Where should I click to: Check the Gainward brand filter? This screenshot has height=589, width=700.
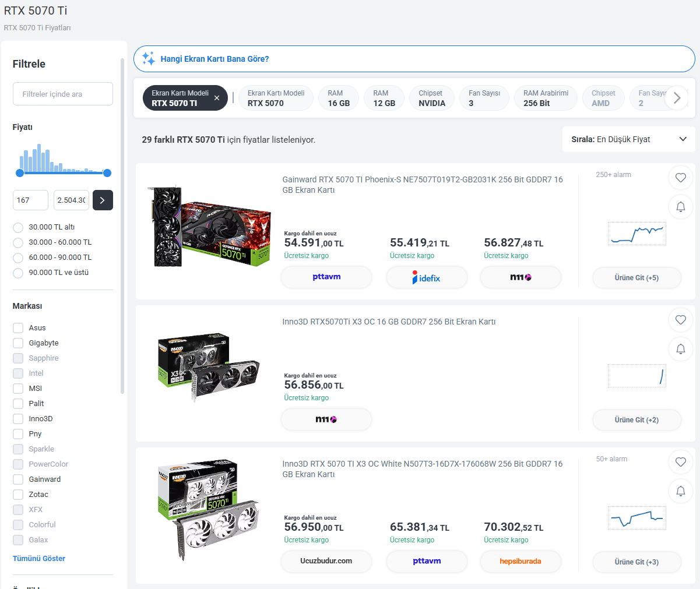point(18,479)
